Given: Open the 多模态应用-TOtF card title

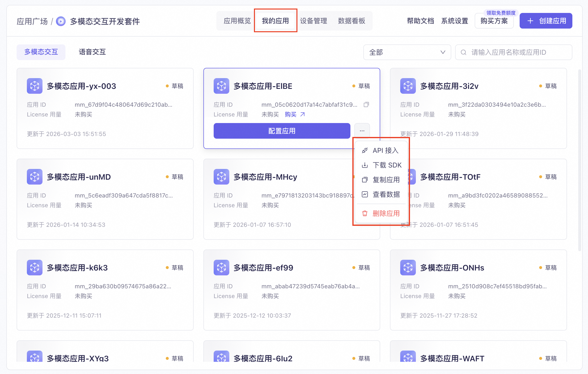Looking at the screenshot, I should point(450,177).
